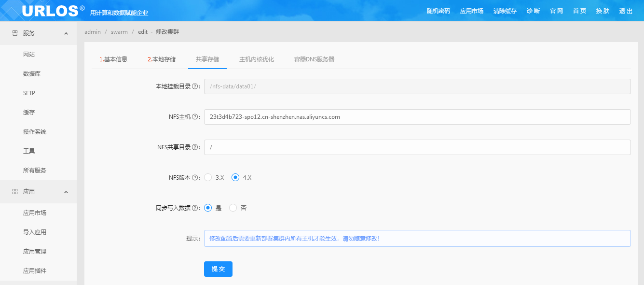
Task: Open 数据库 in the sidebar
Action: pyautogui.click(x=32, y=74)
